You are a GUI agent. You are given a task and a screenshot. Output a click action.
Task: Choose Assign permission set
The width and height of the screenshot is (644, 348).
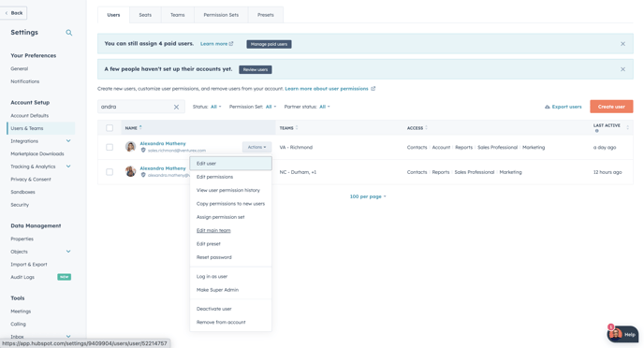(231, 217)
